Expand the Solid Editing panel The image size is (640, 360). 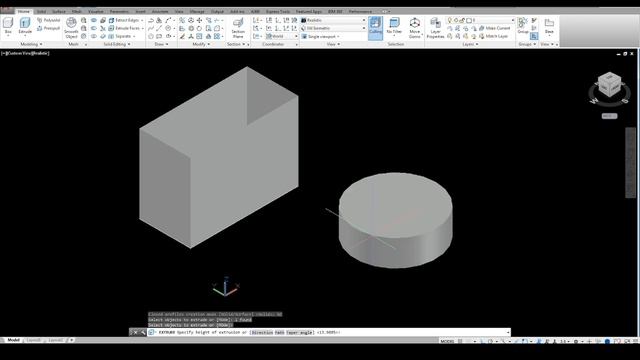117,44
